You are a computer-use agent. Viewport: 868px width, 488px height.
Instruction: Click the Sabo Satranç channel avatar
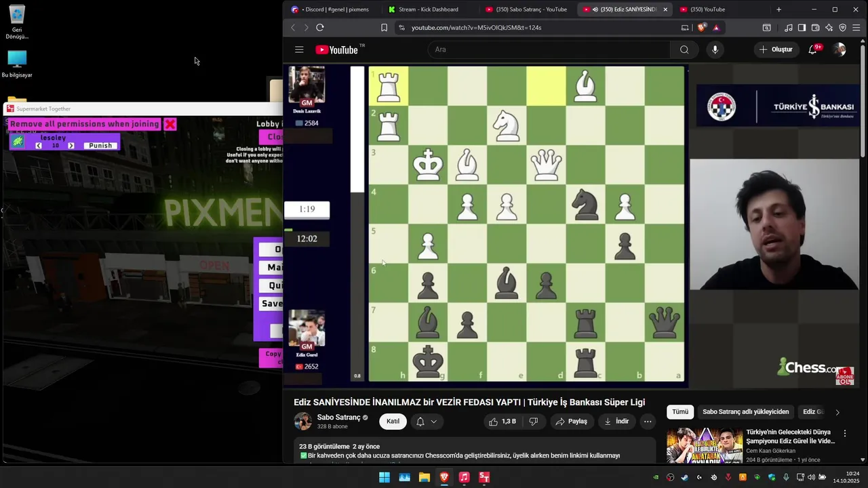[x=303, y=422]
